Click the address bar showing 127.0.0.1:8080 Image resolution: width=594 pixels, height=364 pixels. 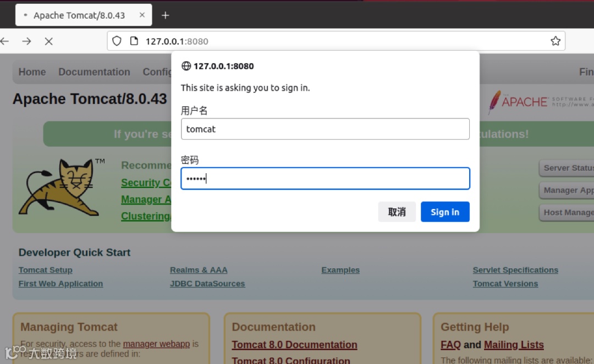336,41
